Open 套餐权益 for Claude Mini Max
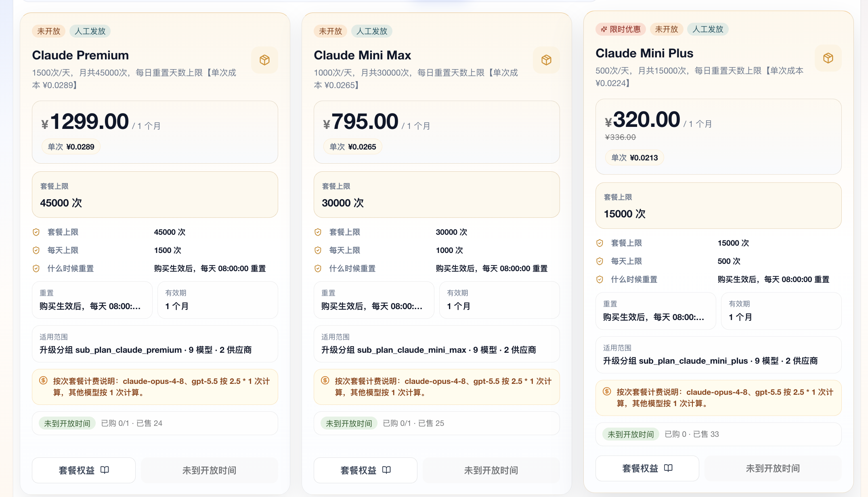Image resolution: width=868 pixels, height=497 pixels. tap(366, 470)
